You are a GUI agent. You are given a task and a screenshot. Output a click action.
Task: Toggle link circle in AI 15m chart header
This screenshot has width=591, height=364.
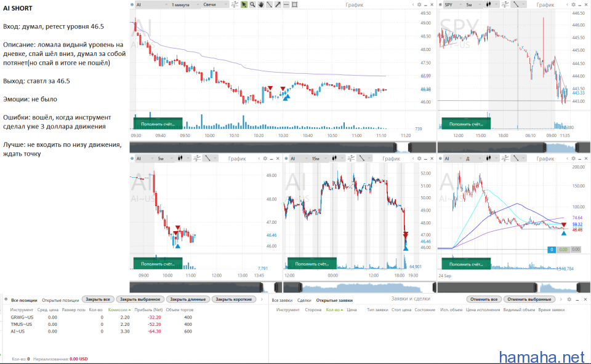[x=286, y=159]
